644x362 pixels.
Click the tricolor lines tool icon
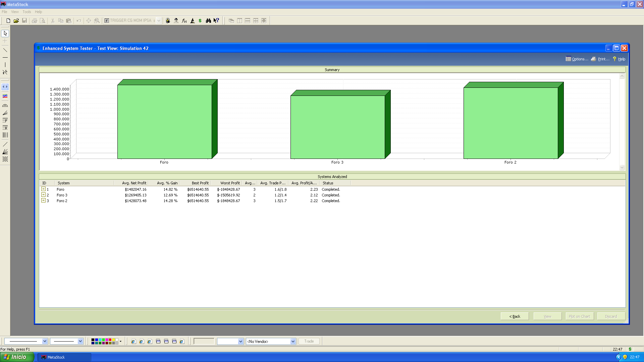point(5,96)
